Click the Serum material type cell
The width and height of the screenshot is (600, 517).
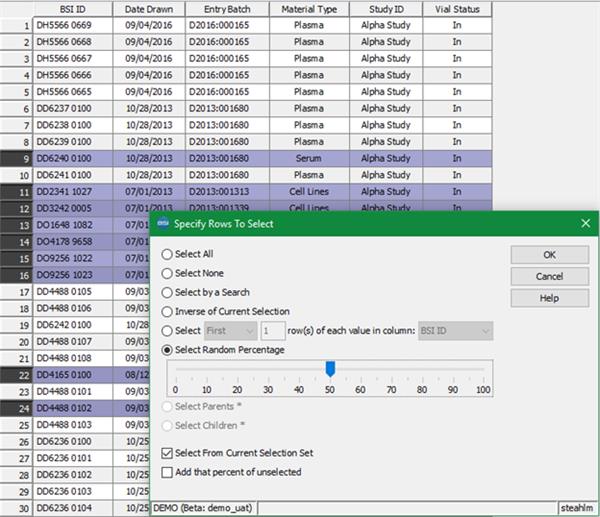pos(309,158)
